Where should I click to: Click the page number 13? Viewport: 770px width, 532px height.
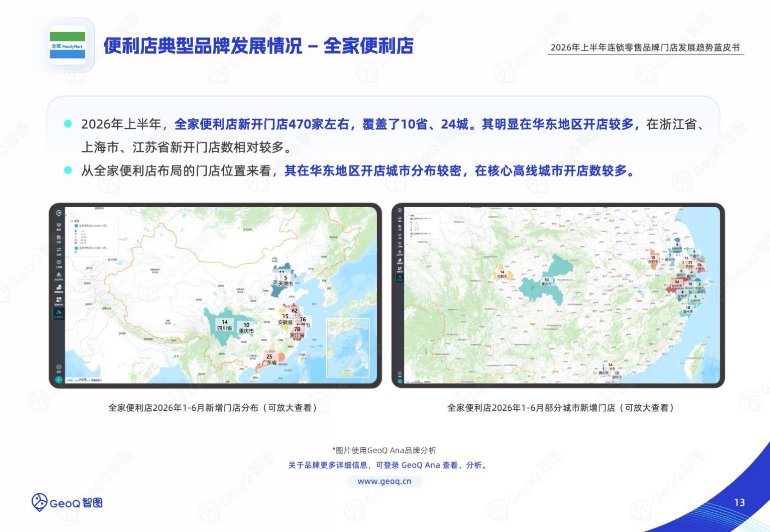tap(739, 502)
